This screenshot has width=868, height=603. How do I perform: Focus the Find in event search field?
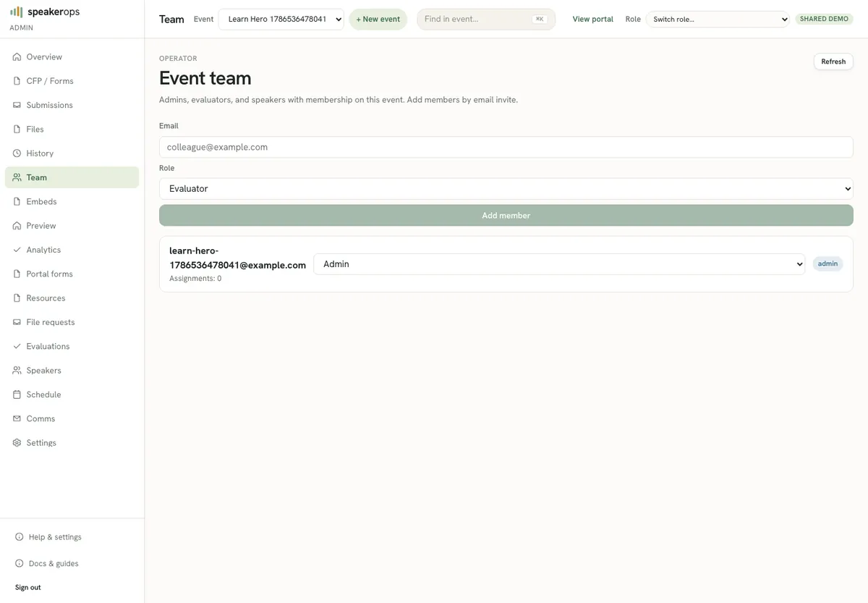point(486,19)
